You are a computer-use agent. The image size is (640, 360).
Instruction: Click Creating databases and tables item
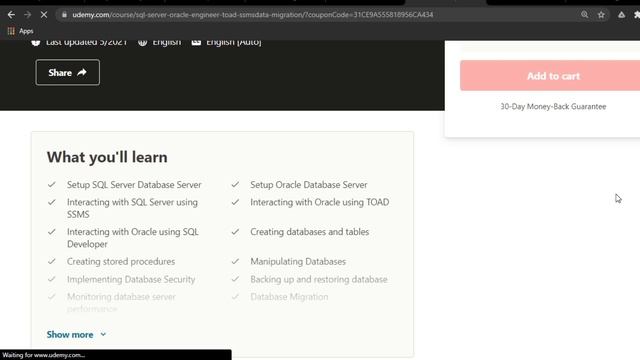point(309,232)
